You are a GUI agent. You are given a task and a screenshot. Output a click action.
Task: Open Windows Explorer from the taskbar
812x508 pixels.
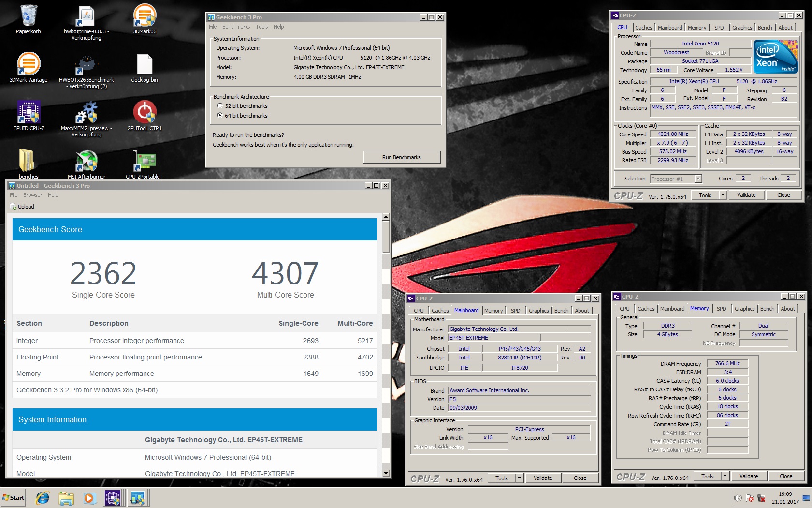[x=66, y=497]
